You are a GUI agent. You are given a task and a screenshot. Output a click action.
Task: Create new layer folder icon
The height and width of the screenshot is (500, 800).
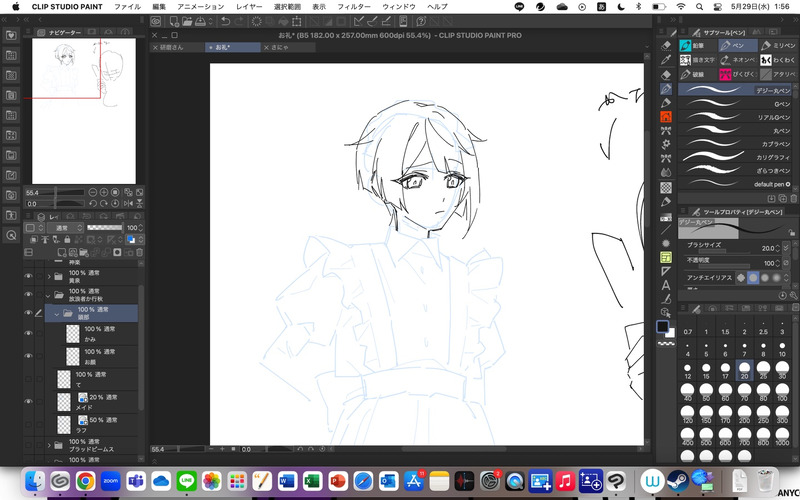pos(84,252)
